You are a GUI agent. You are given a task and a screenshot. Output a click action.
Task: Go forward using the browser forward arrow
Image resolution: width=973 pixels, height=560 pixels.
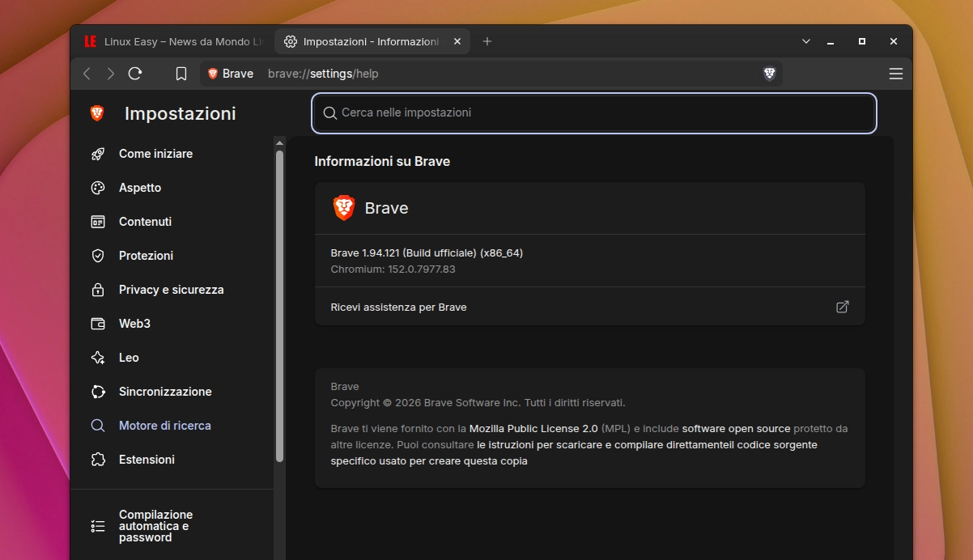pyautogui.click(x=111, y=74)
